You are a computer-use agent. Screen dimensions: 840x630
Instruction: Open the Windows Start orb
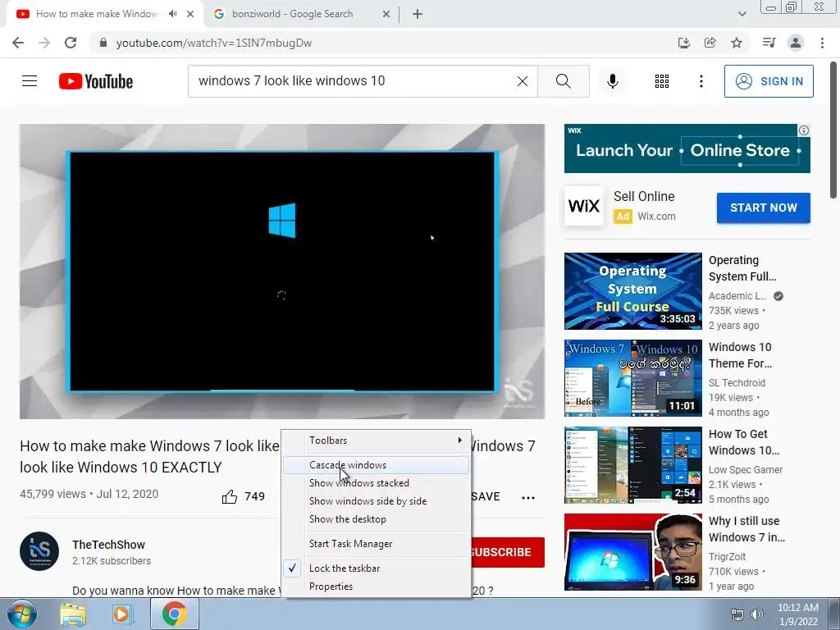21,614
